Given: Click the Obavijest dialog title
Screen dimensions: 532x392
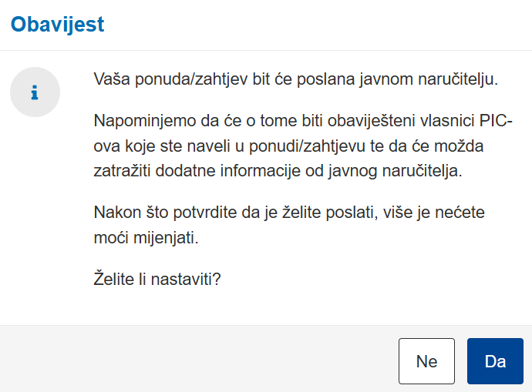Looking at the screenshot, I should [x=57, y=25].
